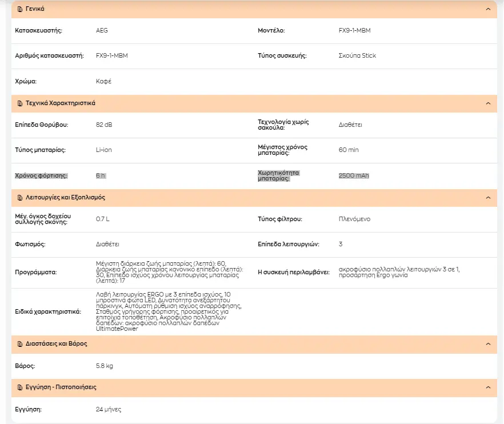Click the highlighted 2500 mAh value
Viewport: 504px width, 424px height.
click(x=354, y=175)
